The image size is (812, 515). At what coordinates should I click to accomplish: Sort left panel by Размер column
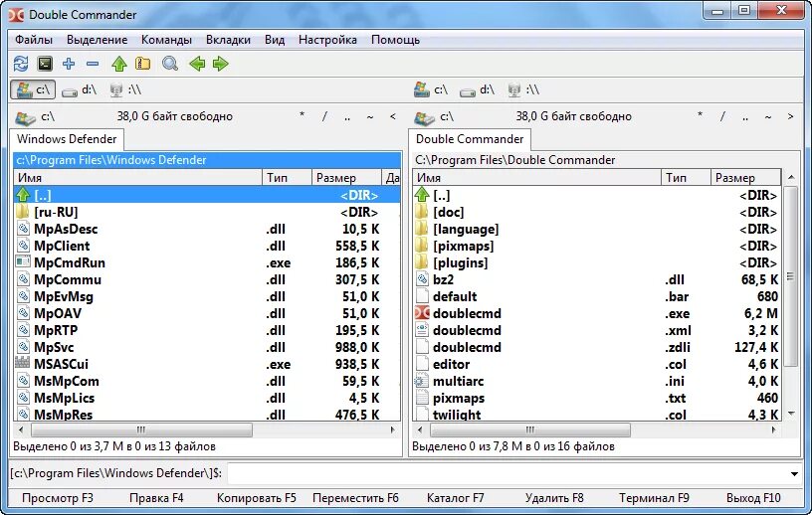click(x=346, y=178)
